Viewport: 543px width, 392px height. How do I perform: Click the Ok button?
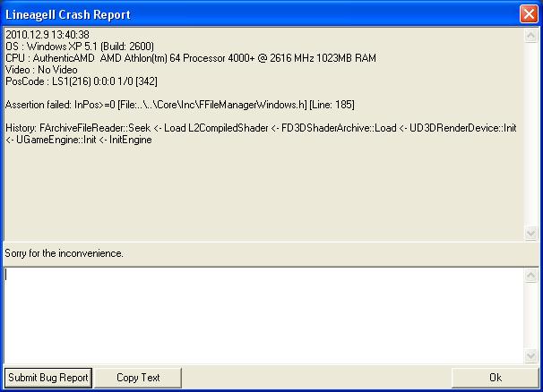point(496,378)
